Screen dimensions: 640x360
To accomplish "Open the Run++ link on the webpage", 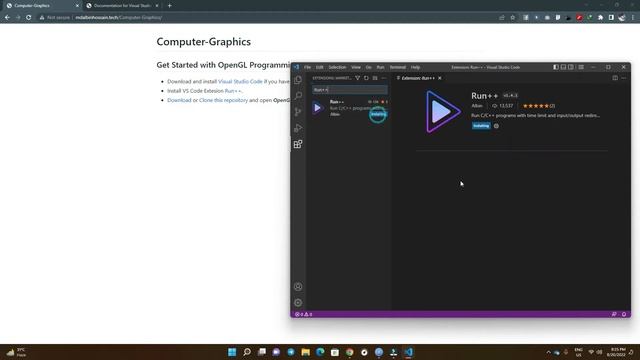I will tap(233, 91).
